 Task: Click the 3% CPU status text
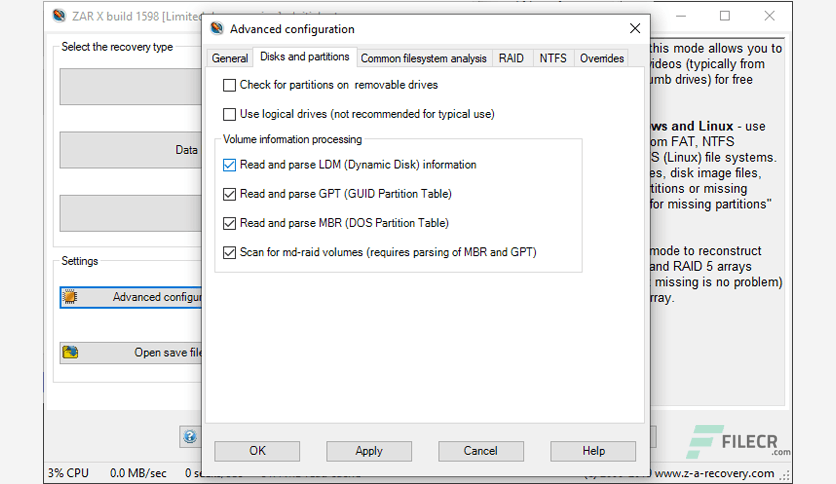68,473
